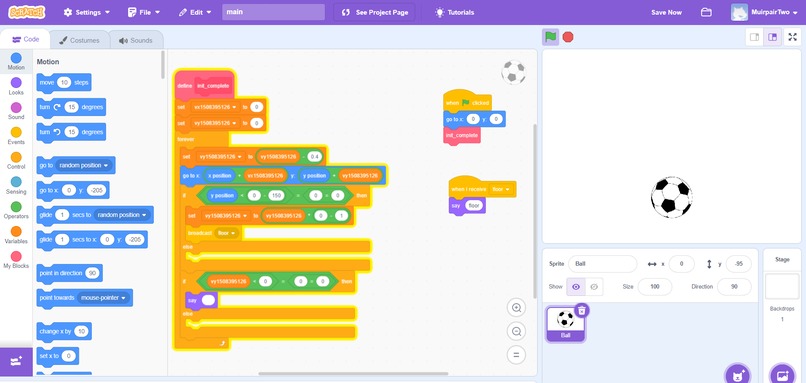Click the sprite Size field
Screen dimensions: 806x383
pos(654,286)
